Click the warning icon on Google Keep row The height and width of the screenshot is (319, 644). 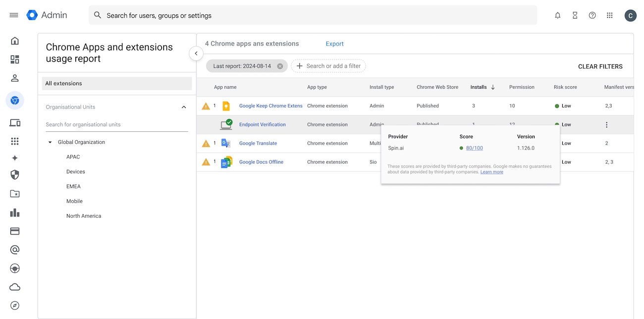[206, 106]
